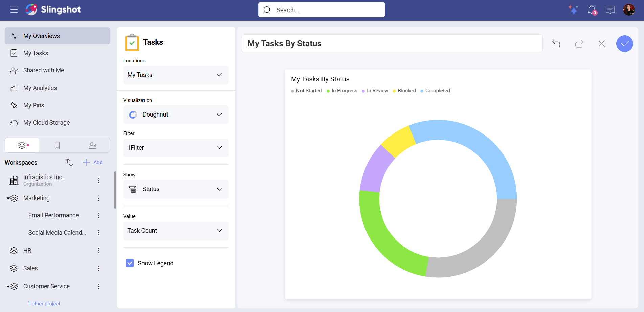
Task: Collapse the Marketing workspace
Action: (8, 198)
